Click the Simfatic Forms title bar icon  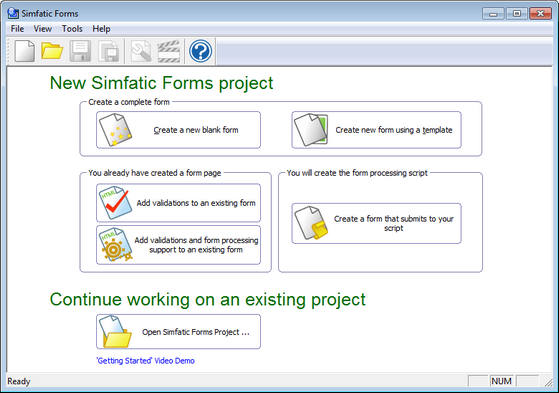pyautogui.click(x=13, y=13)
